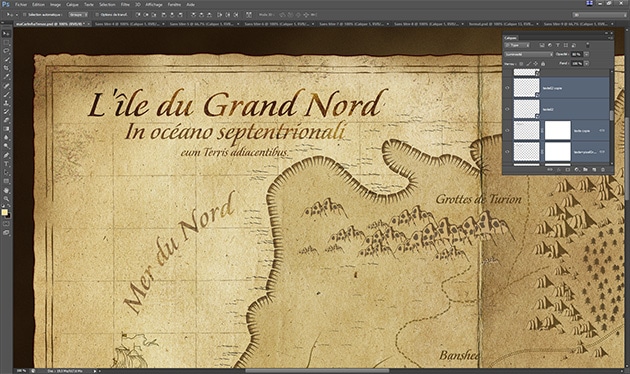
Task: Click the foreground color swatch
Action: coord(4,212)
